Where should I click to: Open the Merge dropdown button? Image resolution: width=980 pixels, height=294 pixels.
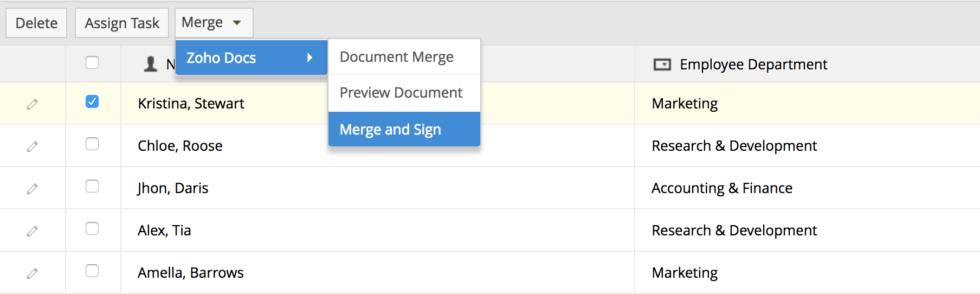click(214, 23)
